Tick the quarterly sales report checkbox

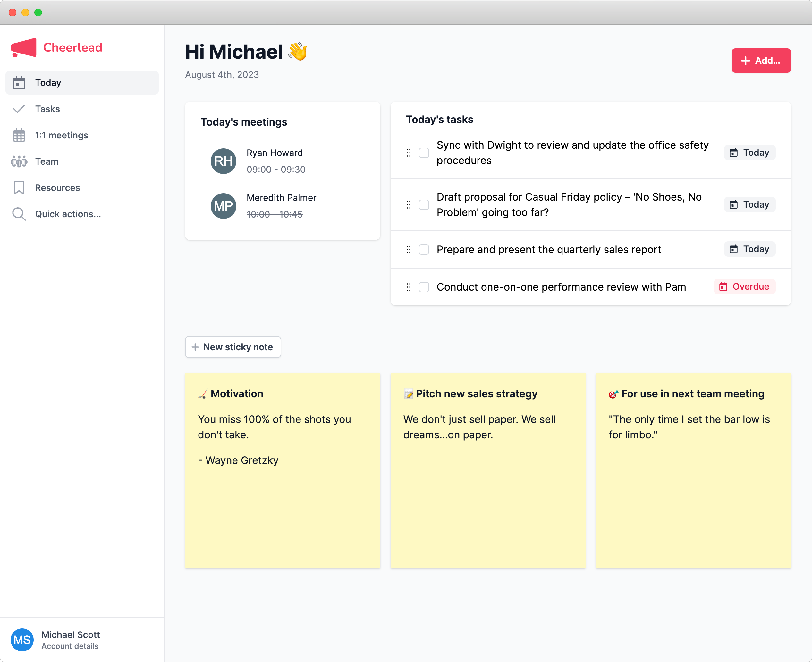coord(424,250)
